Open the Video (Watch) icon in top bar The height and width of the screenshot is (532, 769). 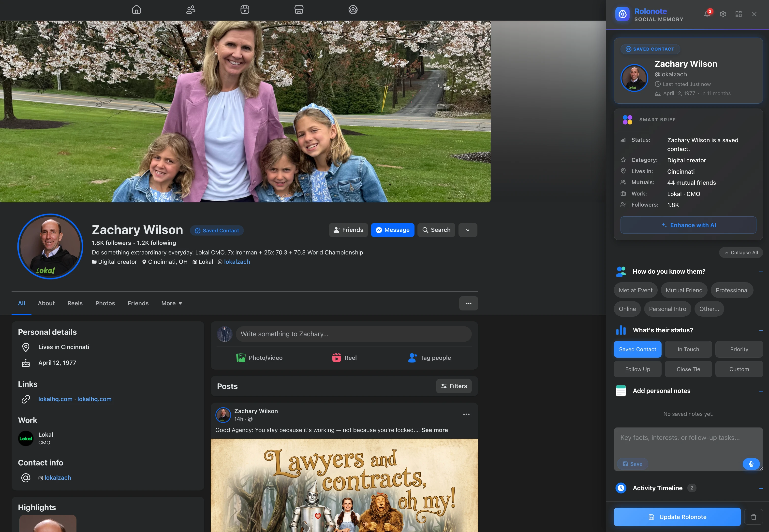245,10
